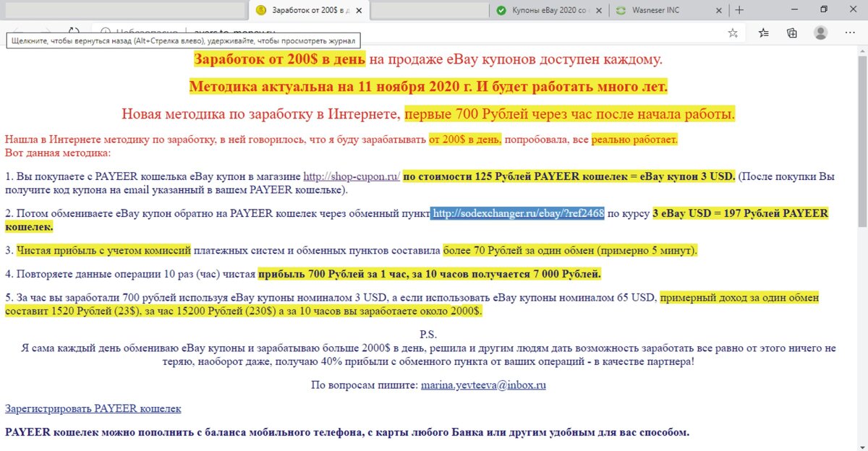
Task: Open the favorites list icon
Action: point(764,33)
